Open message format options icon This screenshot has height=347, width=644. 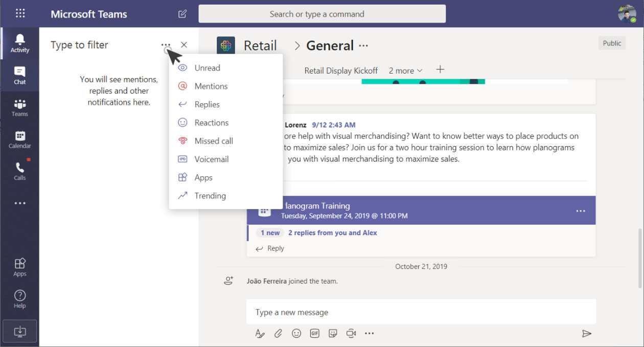click(x=260, y=333)
